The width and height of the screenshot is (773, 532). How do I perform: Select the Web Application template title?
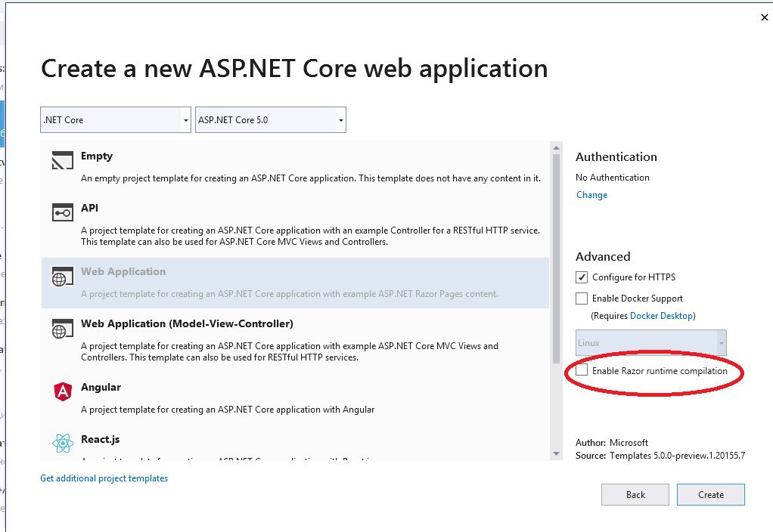[x=123, y=271]
